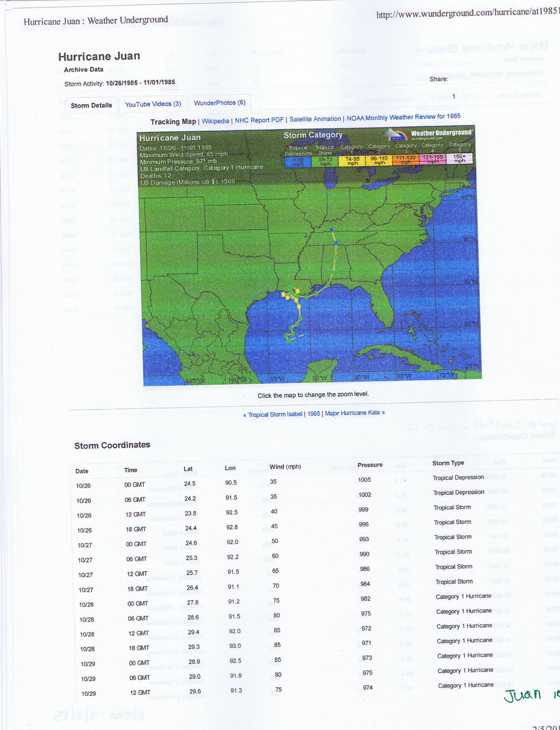Click the "Lon" column header
Viewport: 560px width, 730px height.
[x=230, y=468]
